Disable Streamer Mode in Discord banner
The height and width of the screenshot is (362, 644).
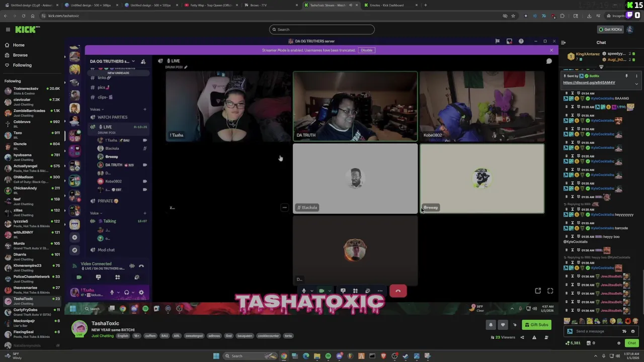[x=366, y=50]
